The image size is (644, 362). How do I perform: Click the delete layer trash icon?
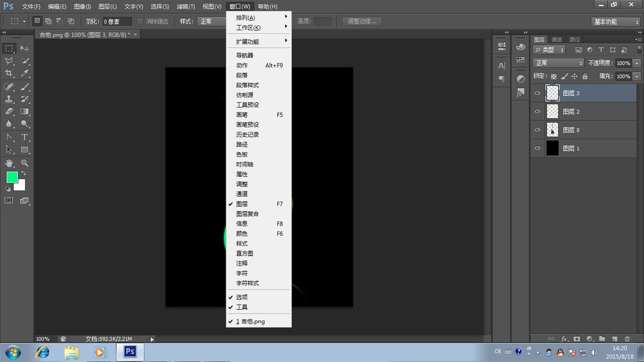(627, 339)
